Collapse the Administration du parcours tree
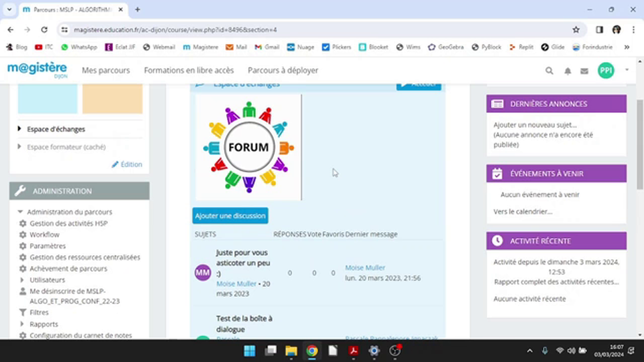 click(21, 212)
